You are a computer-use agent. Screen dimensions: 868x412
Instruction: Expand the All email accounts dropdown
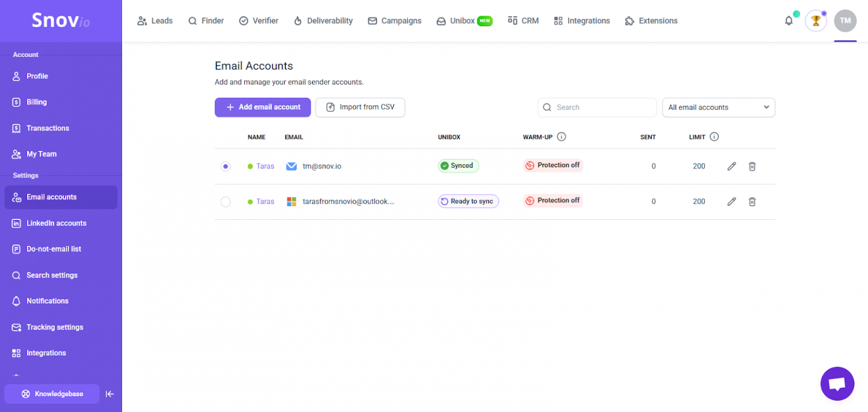point(718,107)
